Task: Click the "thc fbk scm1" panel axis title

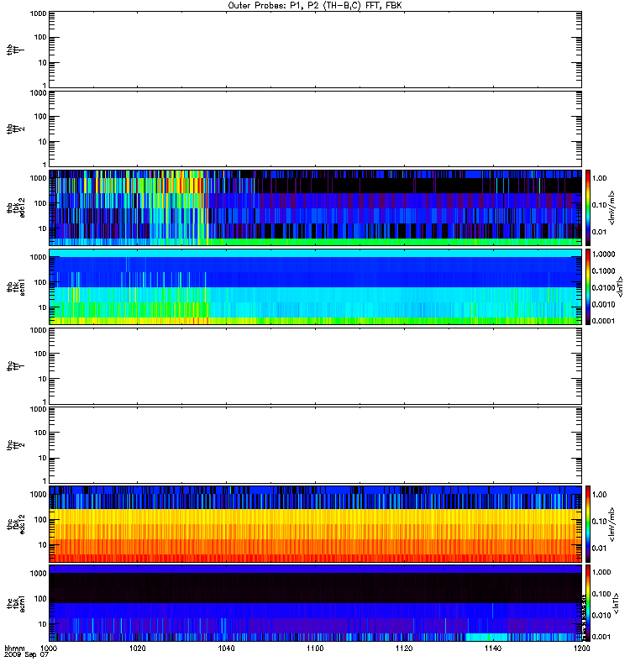Action: [16, 603]
